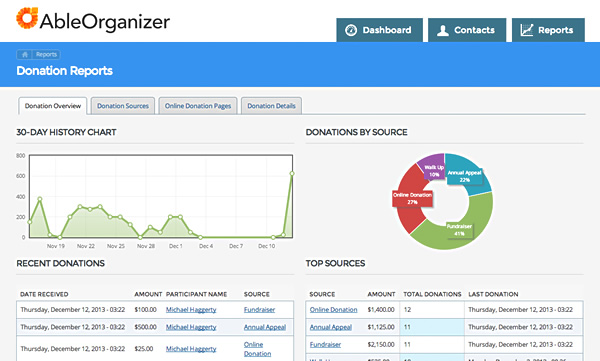Click the Contacts person icon
600x361 pixels.
[x=443, y=30]
